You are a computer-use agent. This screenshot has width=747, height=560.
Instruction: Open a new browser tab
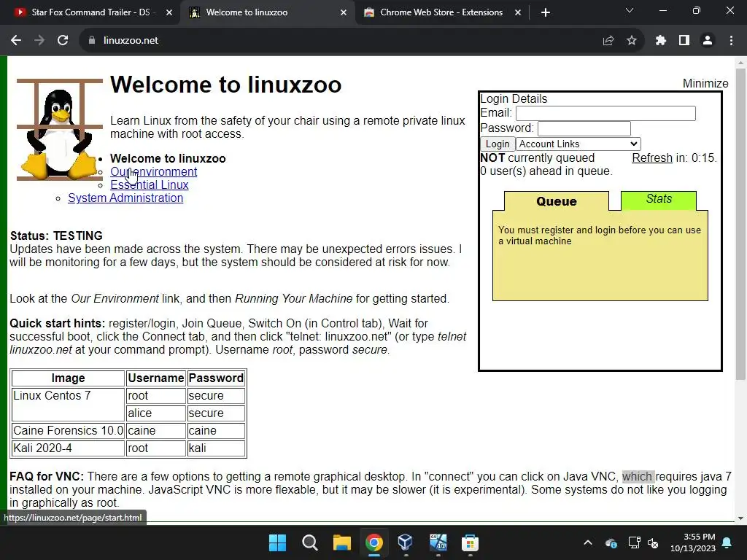(x=546, y=12)
